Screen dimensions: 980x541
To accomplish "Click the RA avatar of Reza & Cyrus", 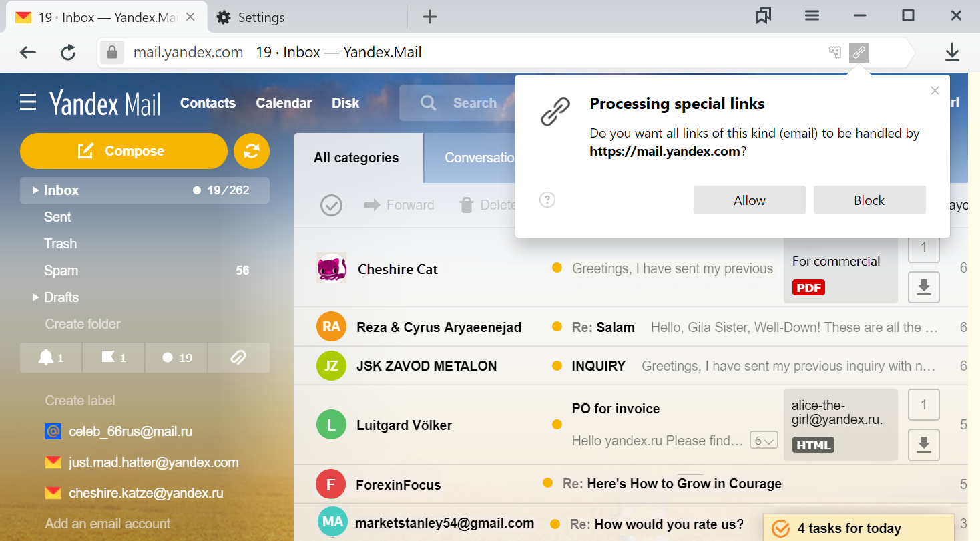I will coord(331,327).
